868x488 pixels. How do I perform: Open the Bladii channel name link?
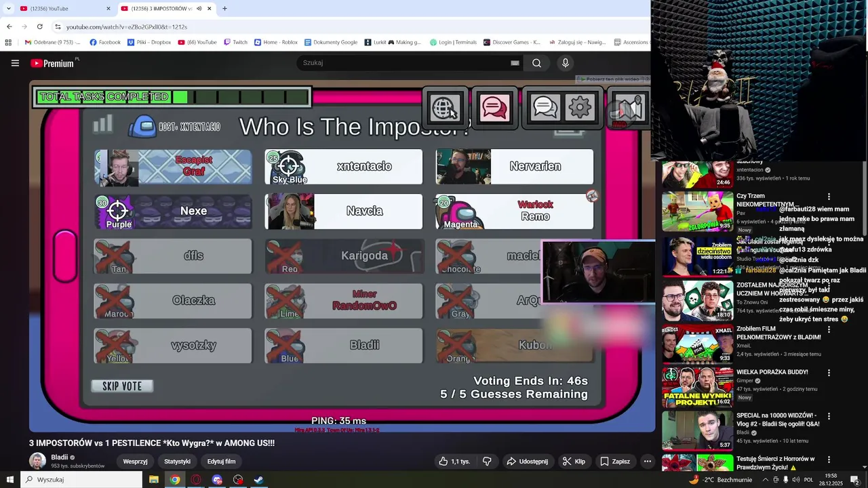click(59, 457)
